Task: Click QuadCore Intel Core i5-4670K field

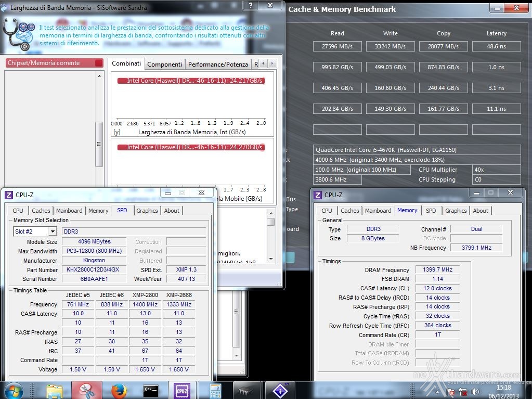Action: (x=417, y=150)
